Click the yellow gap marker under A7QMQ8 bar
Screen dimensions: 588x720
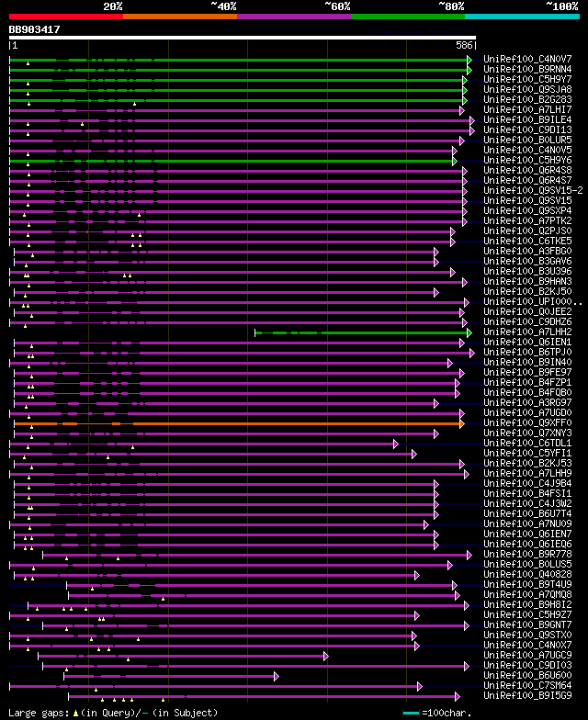pos(164,599)
